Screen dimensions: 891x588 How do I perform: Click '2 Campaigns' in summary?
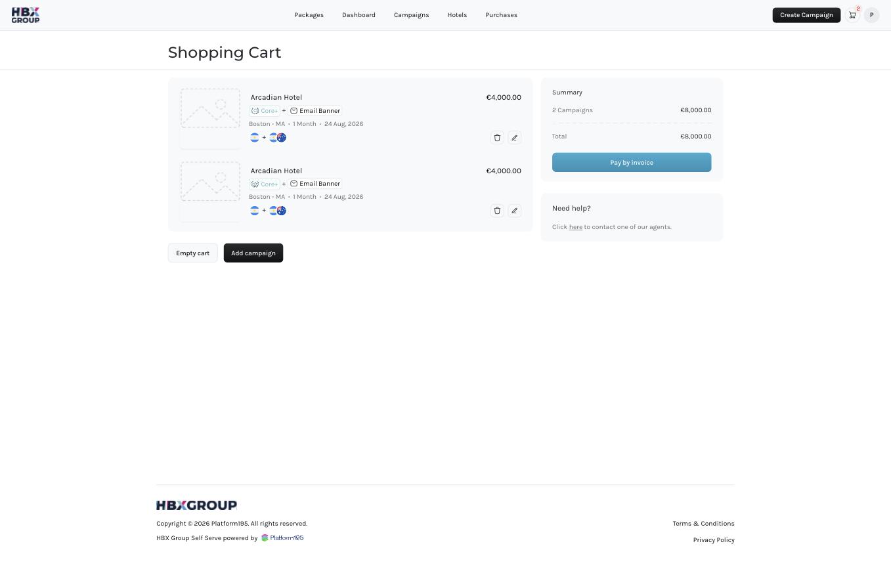(x=573, y=110)
